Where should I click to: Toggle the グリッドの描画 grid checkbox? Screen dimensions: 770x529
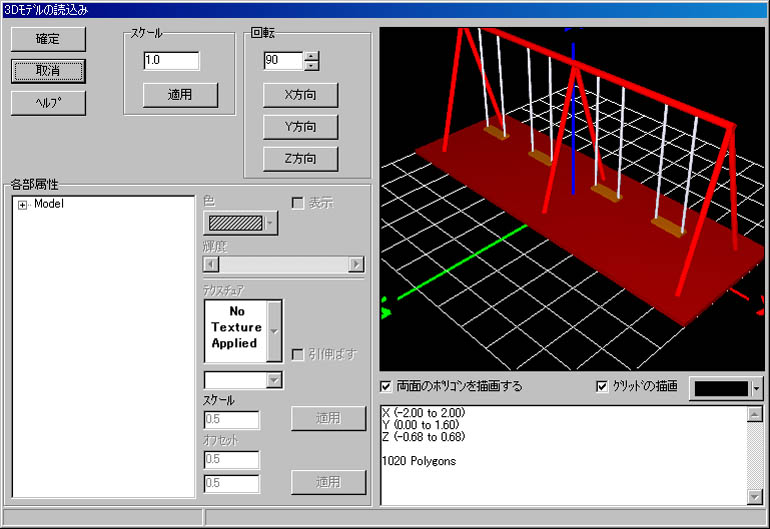tap(601, 386)
